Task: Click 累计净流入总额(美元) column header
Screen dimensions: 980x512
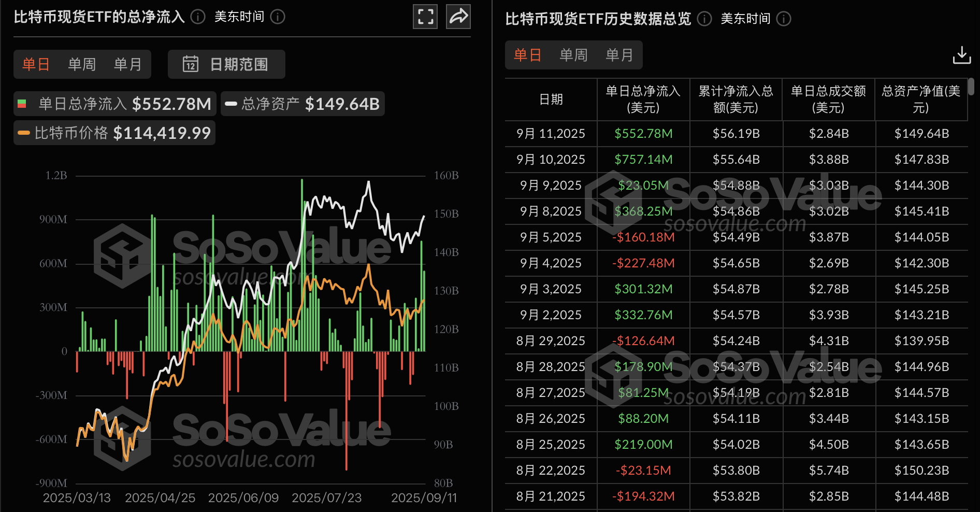Action: click(x=736, y=99)
